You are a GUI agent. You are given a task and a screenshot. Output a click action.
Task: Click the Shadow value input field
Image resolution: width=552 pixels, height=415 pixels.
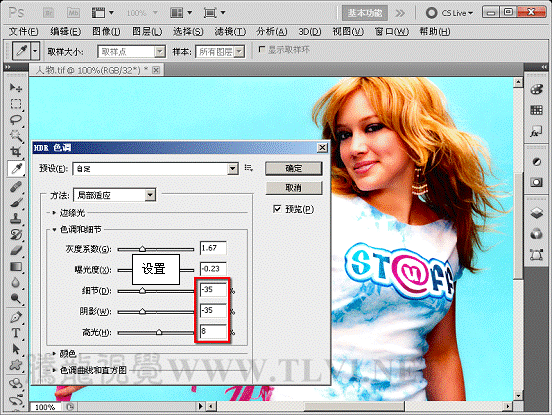pos(213,310)
